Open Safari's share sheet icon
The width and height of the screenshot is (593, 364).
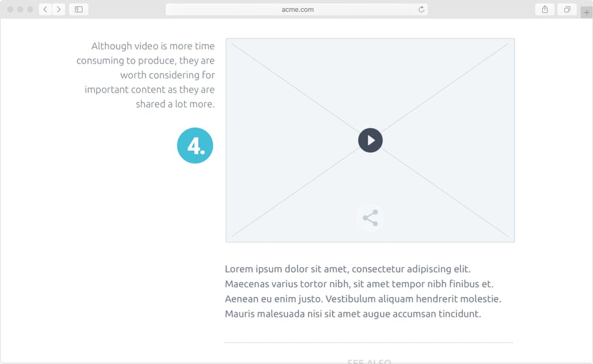[544, 9]
